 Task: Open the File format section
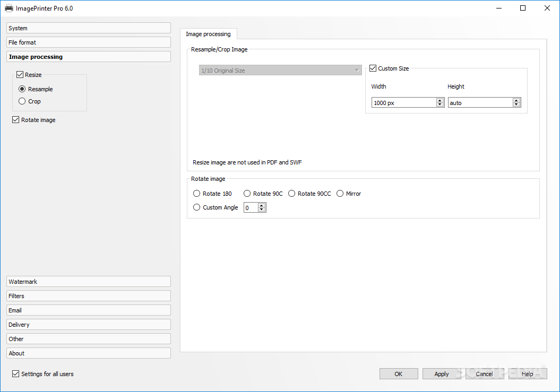tap(89, 42)
